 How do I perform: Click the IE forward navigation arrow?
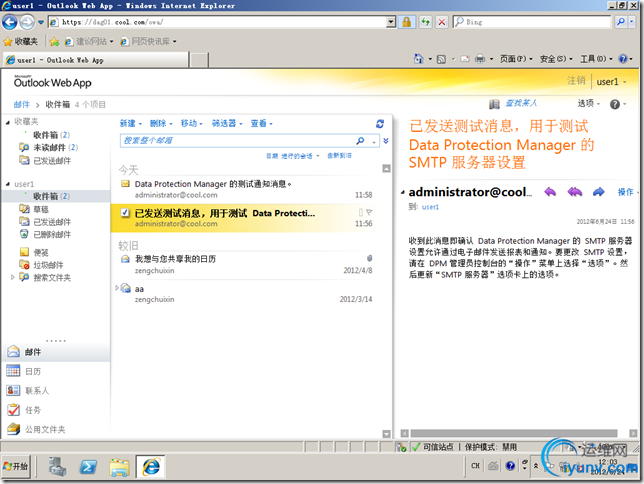pos(27,22)
